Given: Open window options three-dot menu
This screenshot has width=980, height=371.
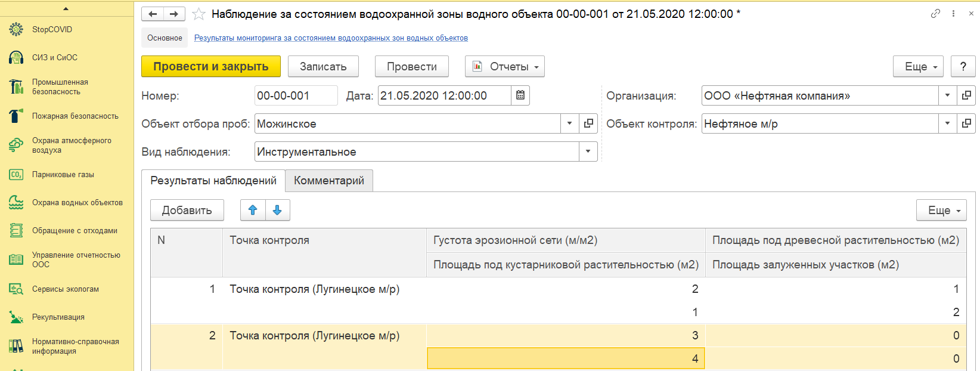Looking at the screenshot, I should (953, 13).
